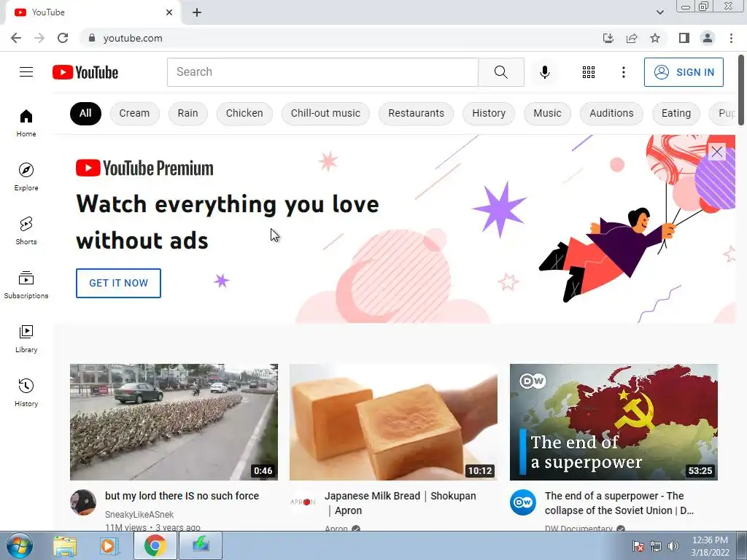
Task: Close the YouTube tab
Action: pos(169,12)
